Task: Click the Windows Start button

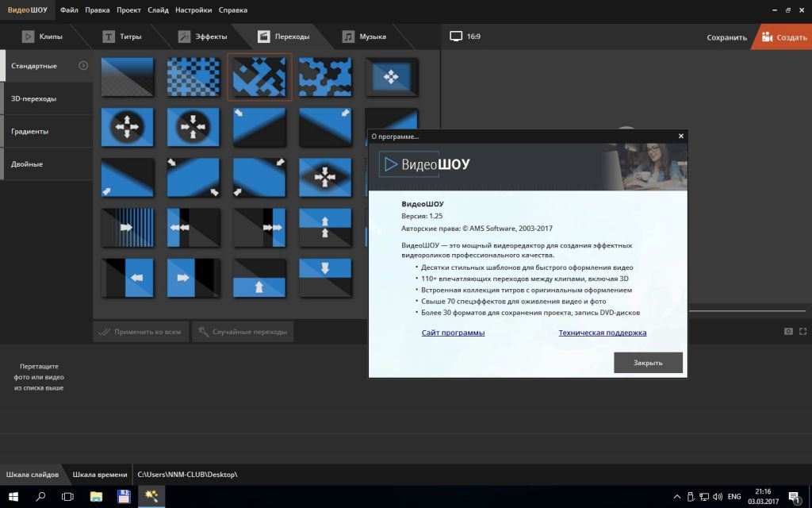Action: 13,496
